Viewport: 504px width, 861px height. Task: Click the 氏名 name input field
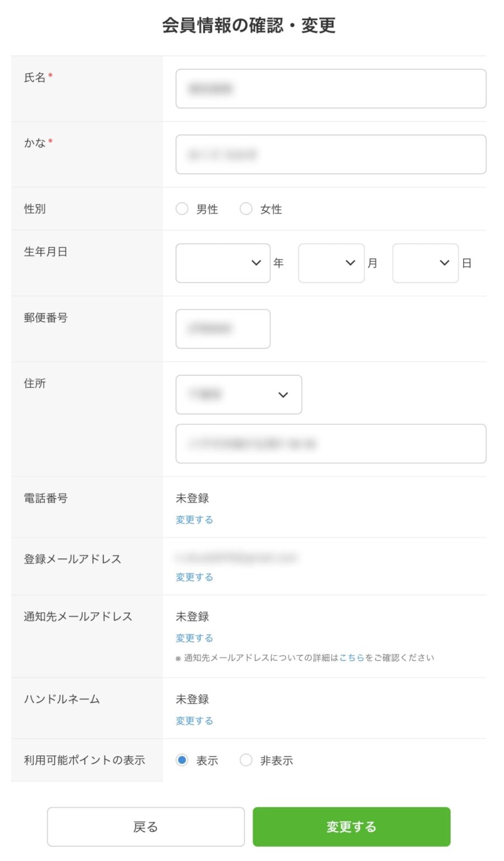[330, 89]
